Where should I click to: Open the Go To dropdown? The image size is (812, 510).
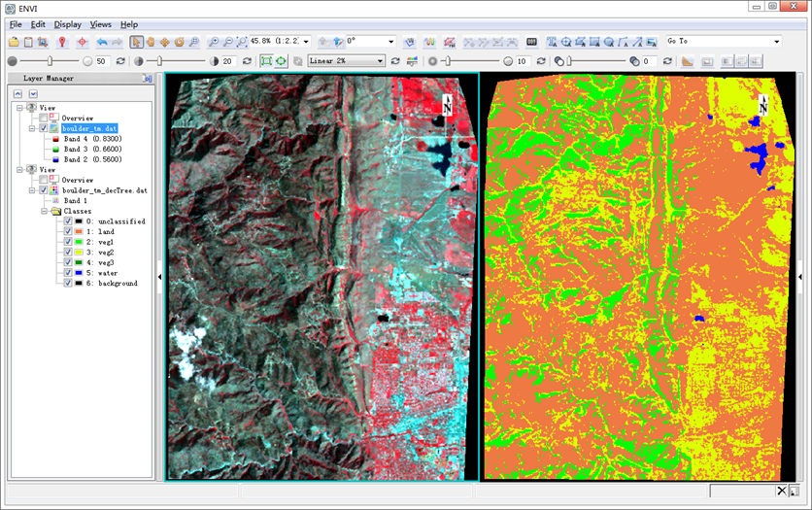pyautogui.click(x=776, y=42)
